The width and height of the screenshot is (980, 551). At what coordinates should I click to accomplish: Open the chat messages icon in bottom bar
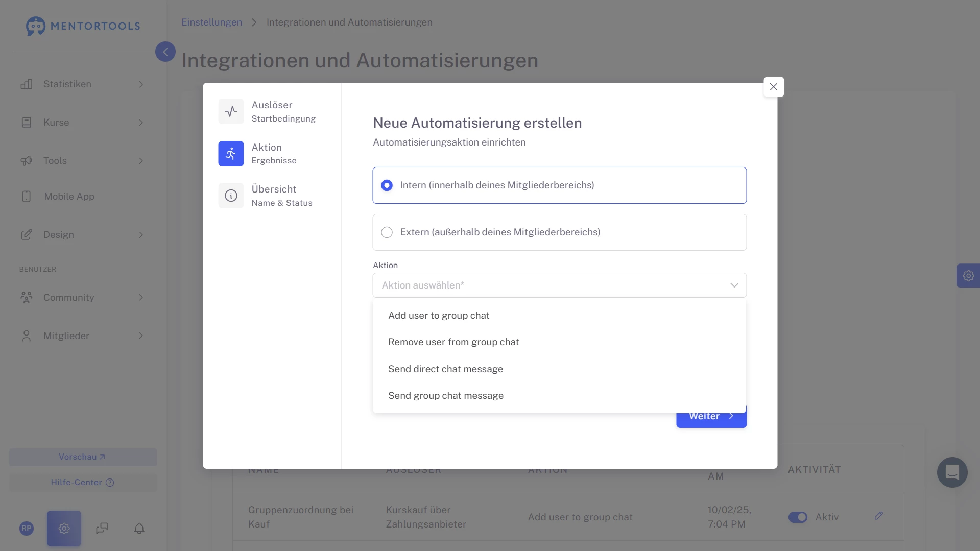(x=102, y=528)
